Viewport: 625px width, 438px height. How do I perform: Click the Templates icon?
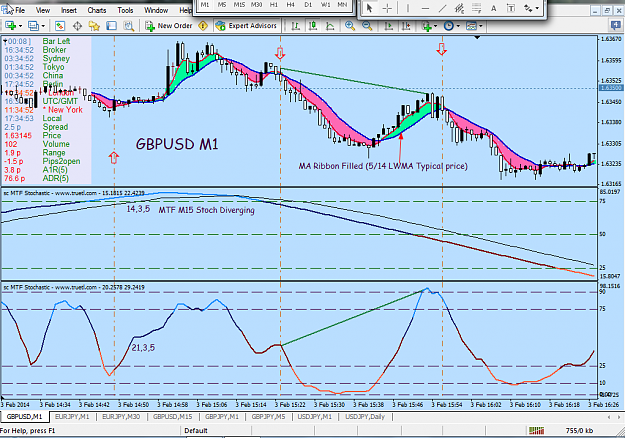coord(472,26)
